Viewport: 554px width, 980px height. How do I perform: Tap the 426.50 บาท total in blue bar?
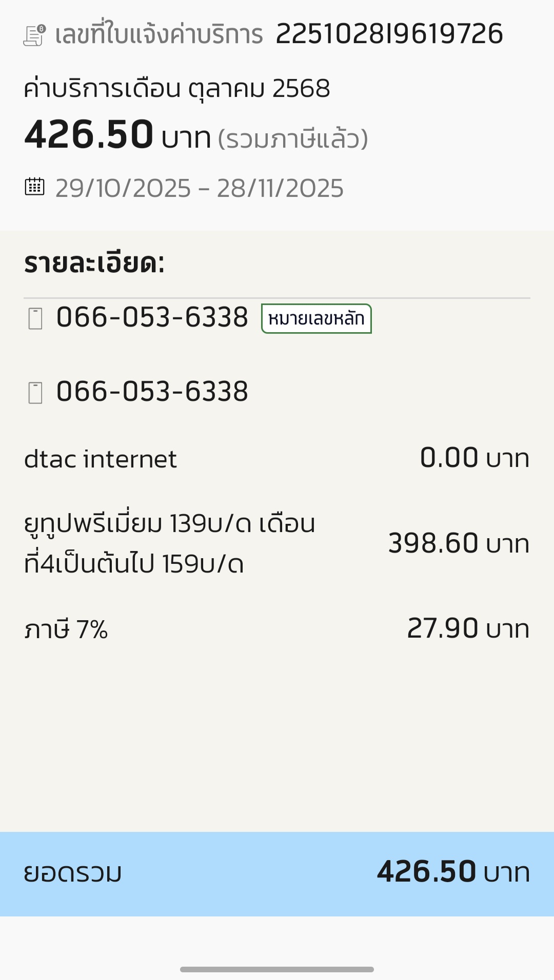(x=453, y=872)
